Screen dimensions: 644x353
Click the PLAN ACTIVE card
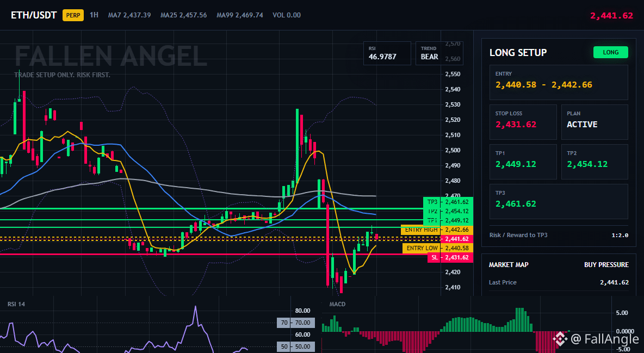click(595, 122)
